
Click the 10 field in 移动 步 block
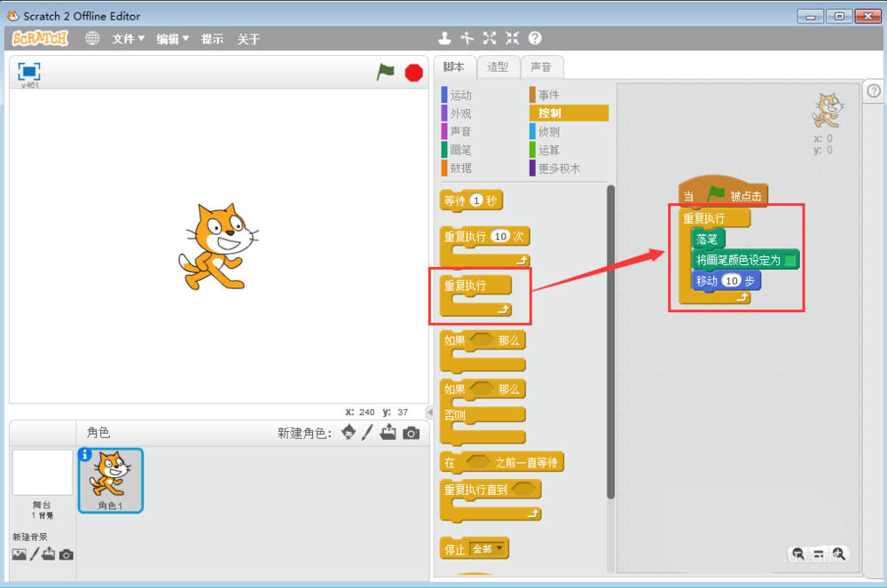[x=732, y=281]
